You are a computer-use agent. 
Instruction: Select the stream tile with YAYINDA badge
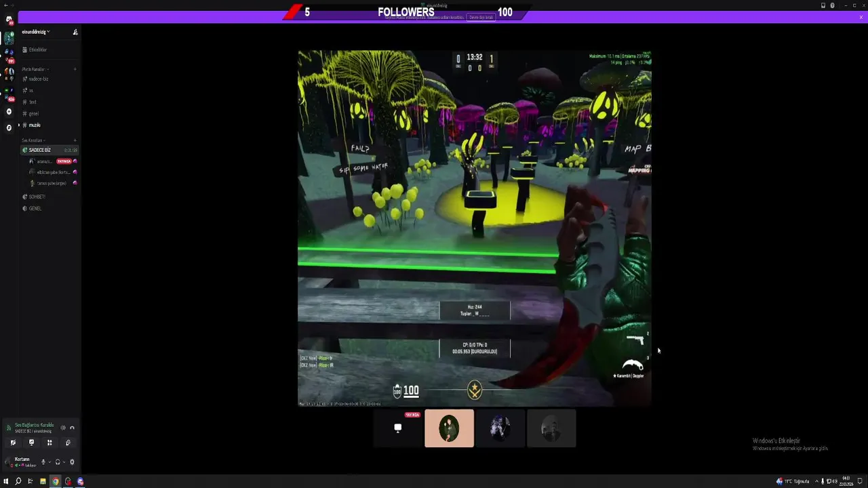pyautogui.click(x=398, y=428)
